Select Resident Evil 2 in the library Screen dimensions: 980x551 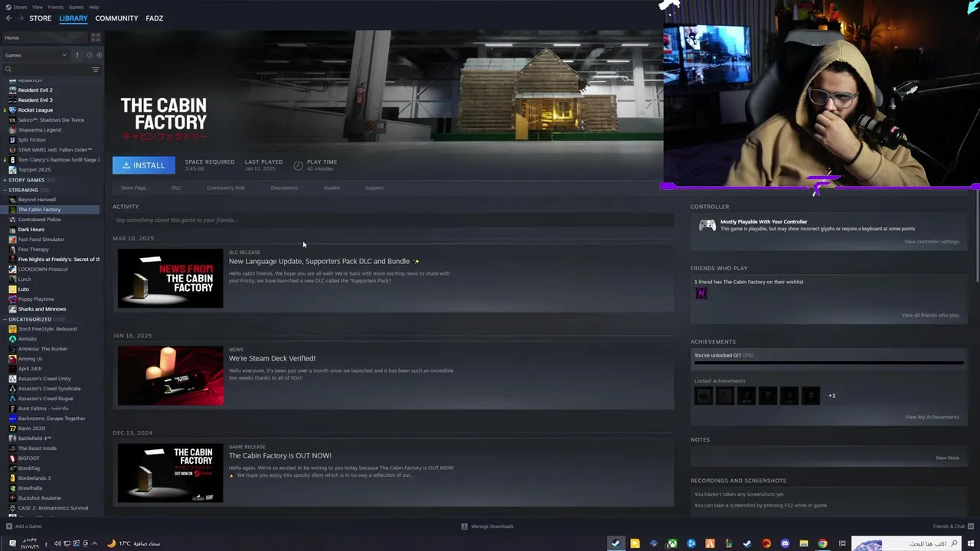[35, 90]
